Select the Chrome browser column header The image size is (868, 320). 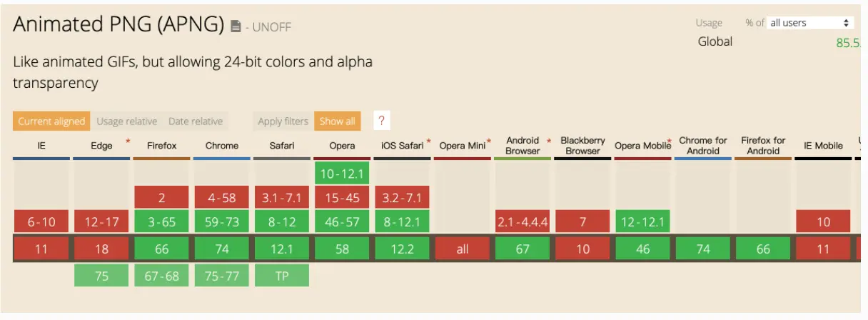[222, 146]
